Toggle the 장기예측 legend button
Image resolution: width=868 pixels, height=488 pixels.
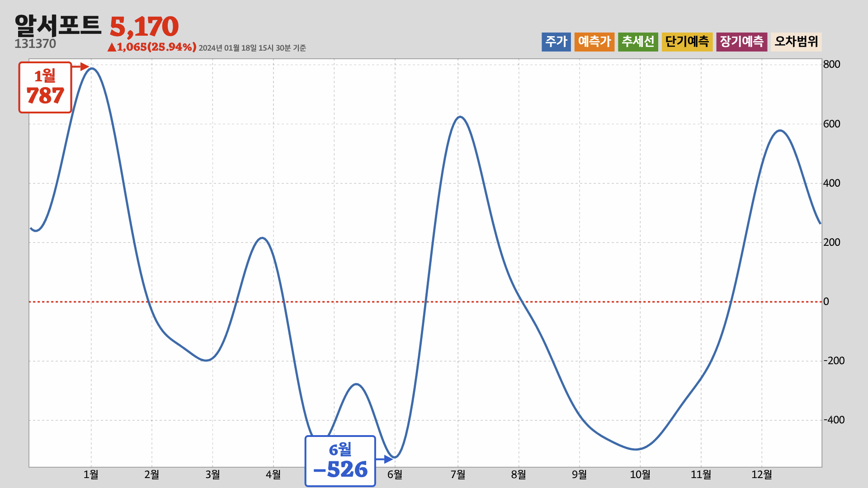742,42
